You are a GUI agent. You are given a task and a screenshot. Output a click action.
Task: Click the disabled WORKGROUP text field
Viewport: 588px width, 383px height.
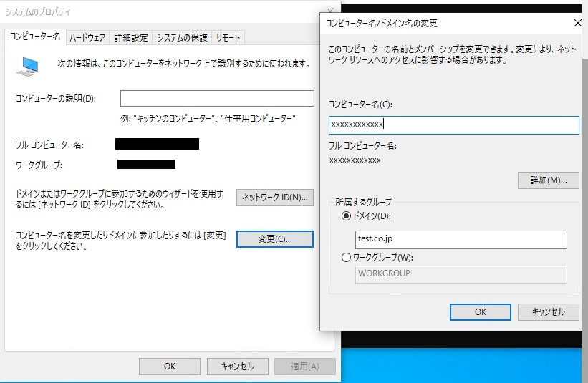coord(461,275)
